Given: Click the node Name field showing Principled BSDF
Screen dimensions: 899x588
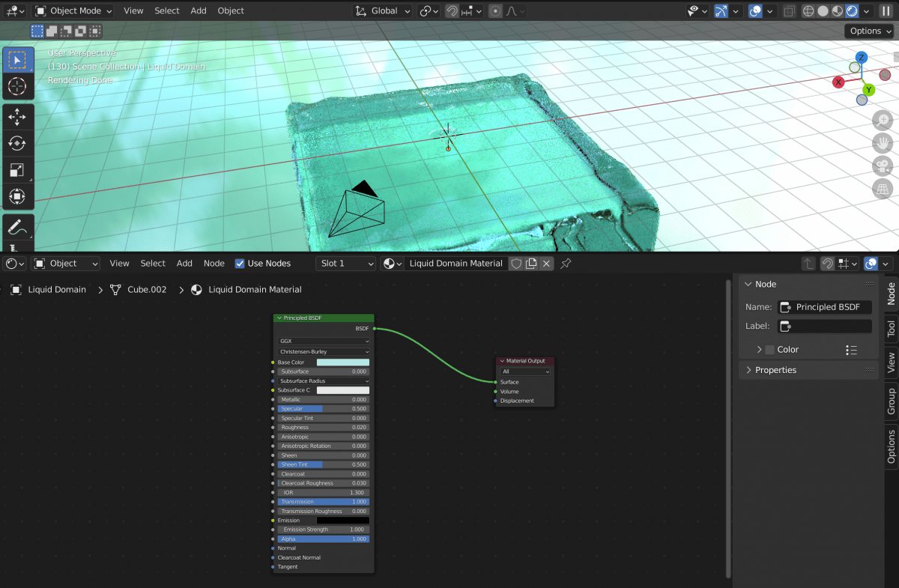Looking at the screenshot, I should (825, 307).
